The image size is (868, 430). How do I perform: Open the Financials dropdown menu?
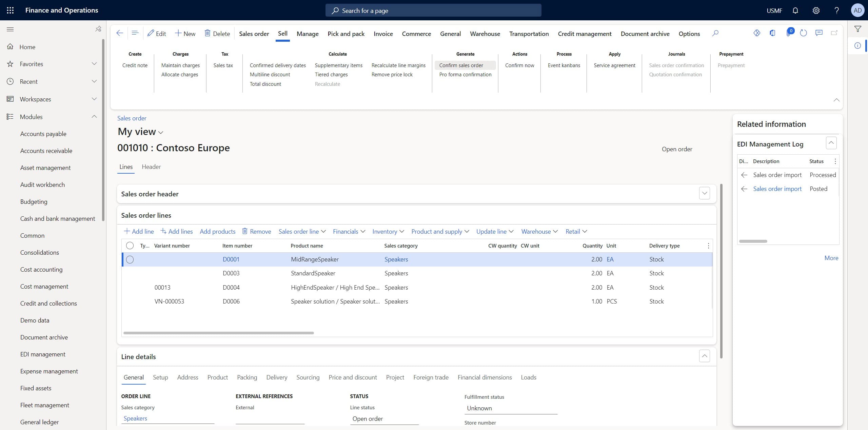coord(349,231)
